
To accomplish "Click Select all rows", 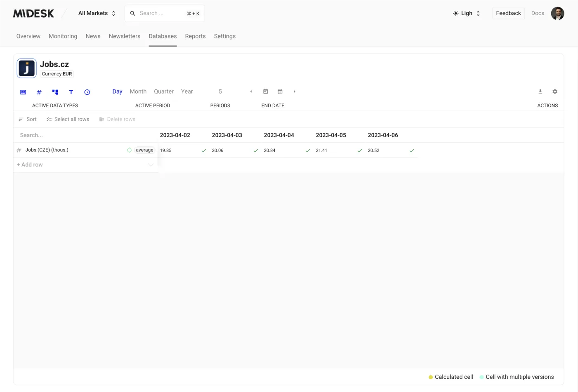I will tap(68, 120).
